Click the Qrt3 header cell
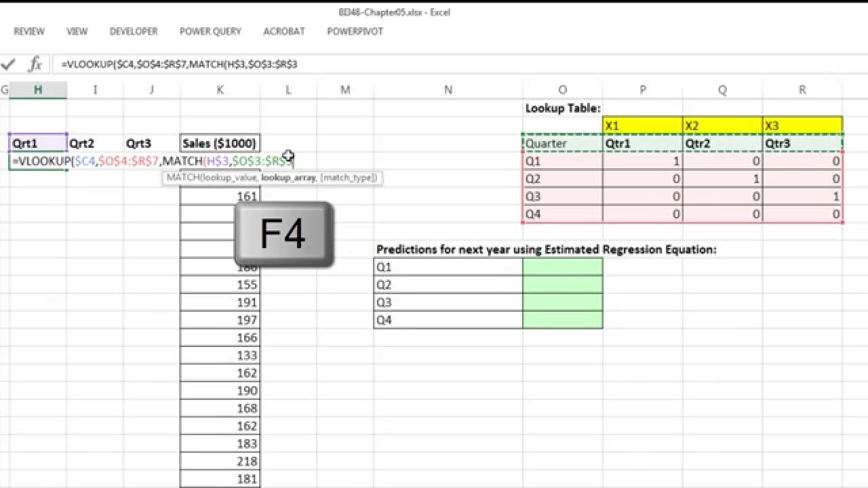Screen dimensions: 868x488 tap(151, 143)
